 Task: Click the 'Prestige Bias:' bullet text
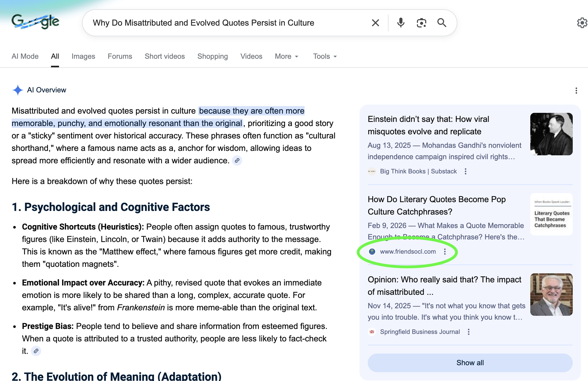[48, 326]
